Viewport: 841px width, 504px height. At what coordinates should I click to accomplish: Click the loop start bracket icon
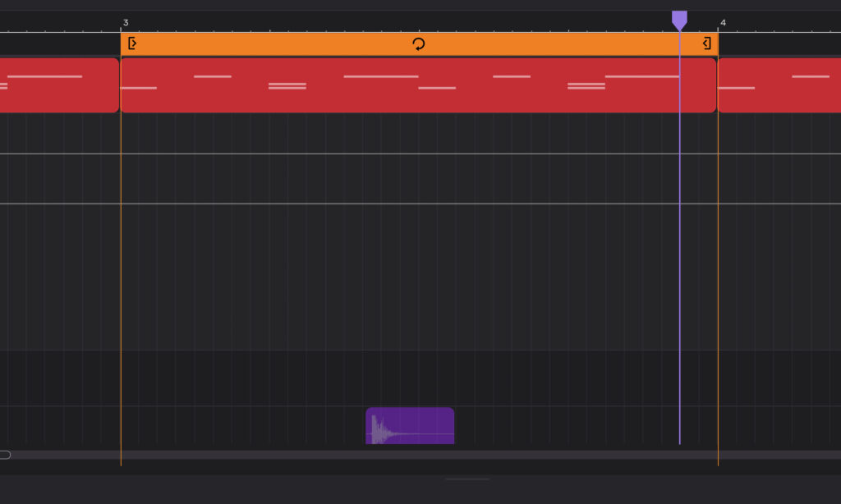point(132,44)
